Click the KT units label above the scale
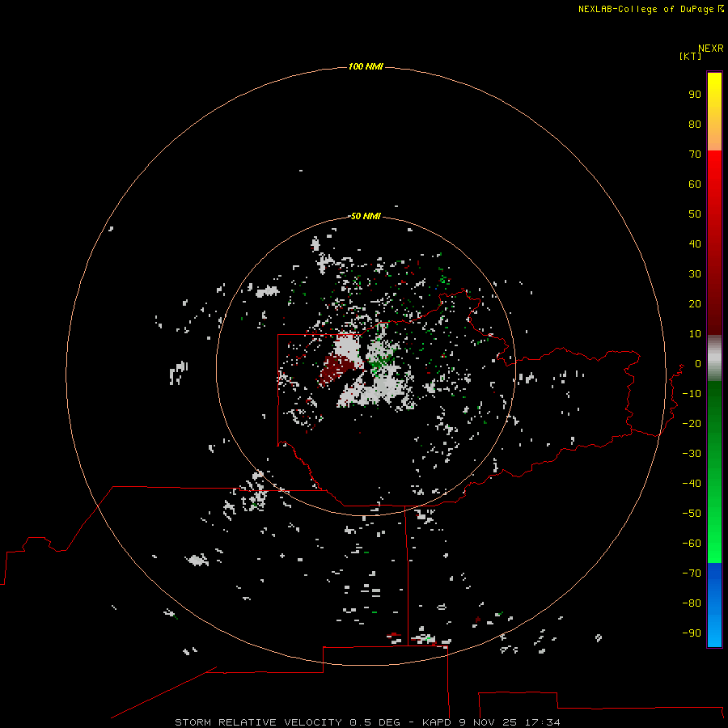 click(691, 56)
